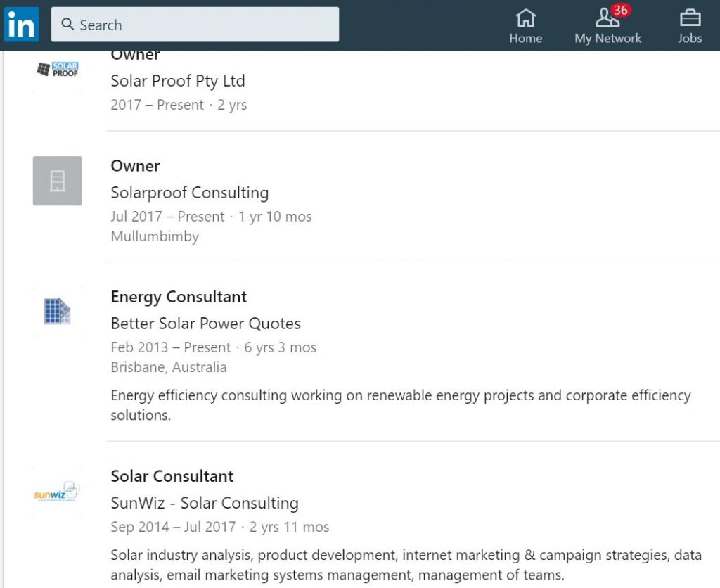Open Jobs via the briefcase icon

tap(690, 17)
